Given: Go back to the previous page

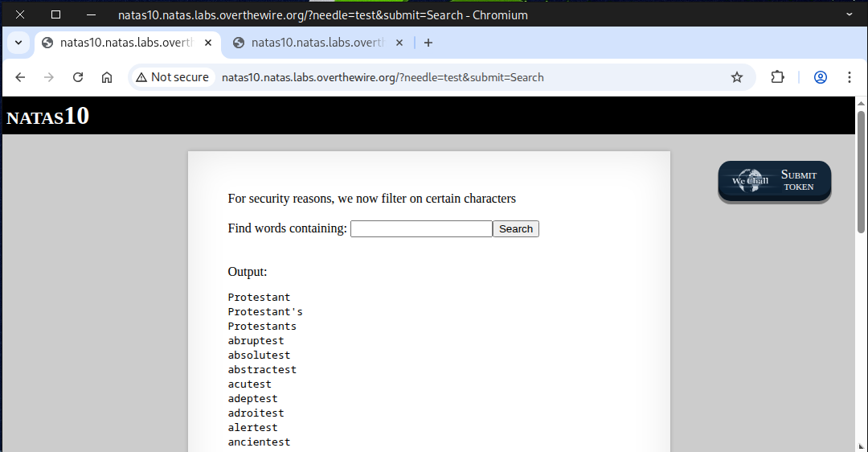Looking at the screenshot, I should pyautogui.click(x=21, y=77).
